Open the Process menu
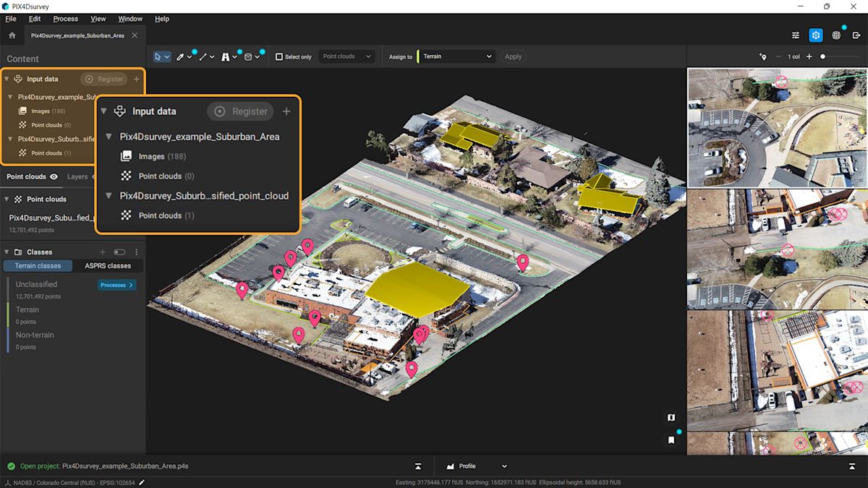This screenshot has height=488, width=868. coord(65,18)
